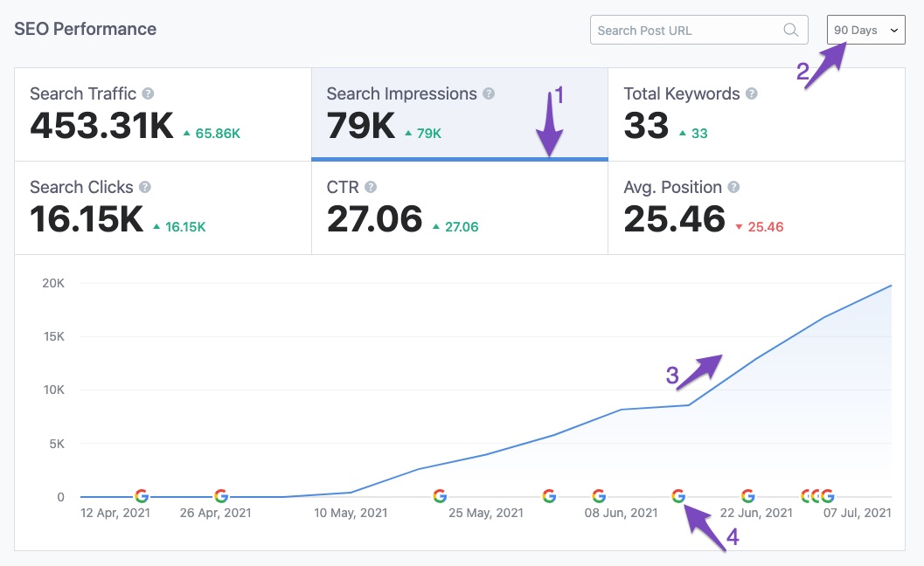Click the SEO Performance heading
This screenshot has height=566, width=924.
pos(86,29)
